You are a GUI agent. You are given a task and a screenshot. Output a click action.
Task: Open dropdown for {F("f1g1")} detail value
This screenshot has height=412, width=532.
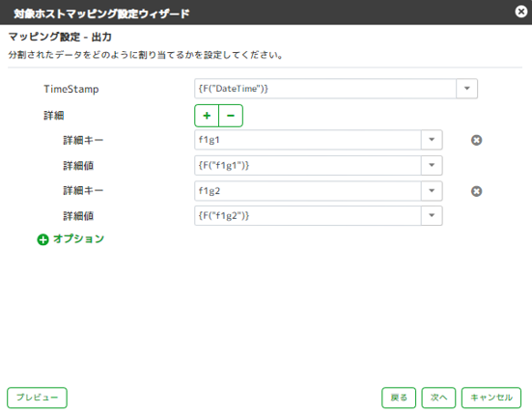click(x=432, y=166)
